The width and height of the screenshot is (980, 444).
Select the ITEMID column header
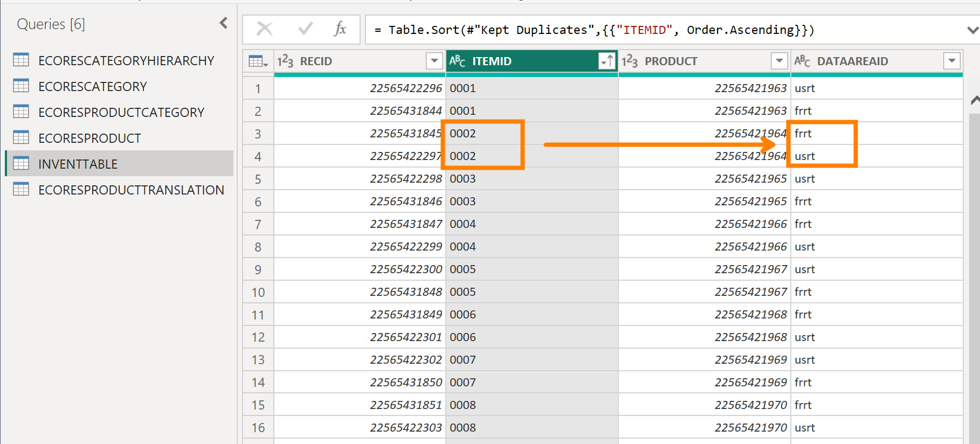click(x=532, y=61)
